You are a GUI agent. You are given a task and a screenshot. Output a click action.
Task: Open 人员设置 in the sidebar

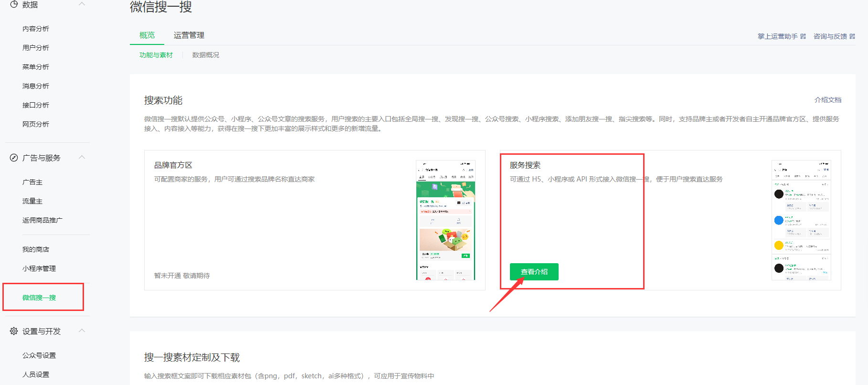36,374
